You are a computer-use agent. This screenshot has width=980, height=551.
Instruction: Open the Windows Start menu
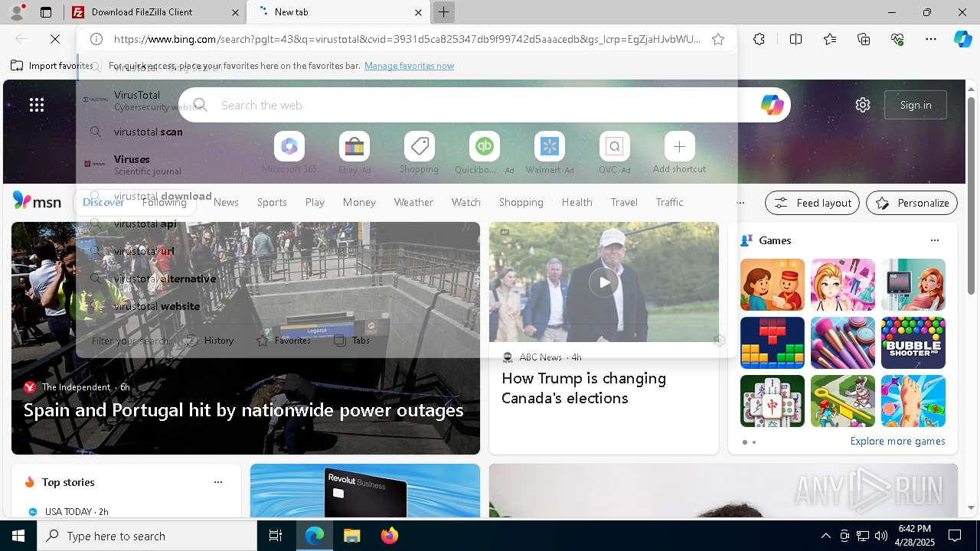[18, 536]
